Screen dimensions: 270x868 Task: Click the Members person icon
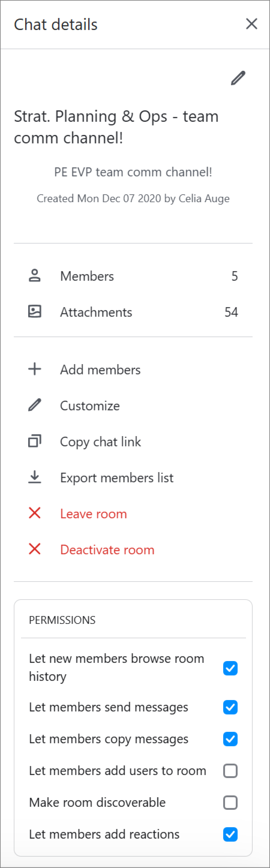(x=35, y=276)
